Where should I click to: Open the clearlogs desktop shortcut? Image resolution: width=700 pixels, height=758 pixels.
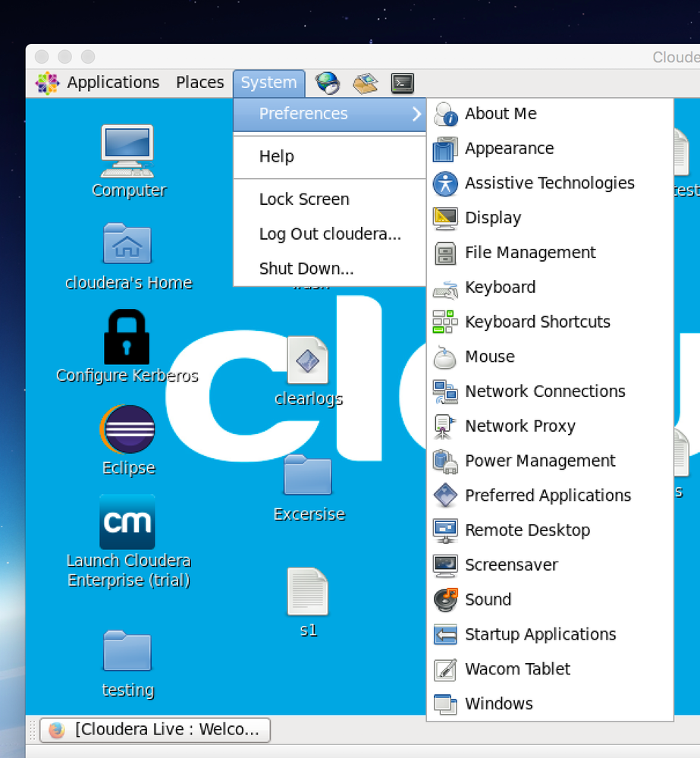(x=308, y=360)
